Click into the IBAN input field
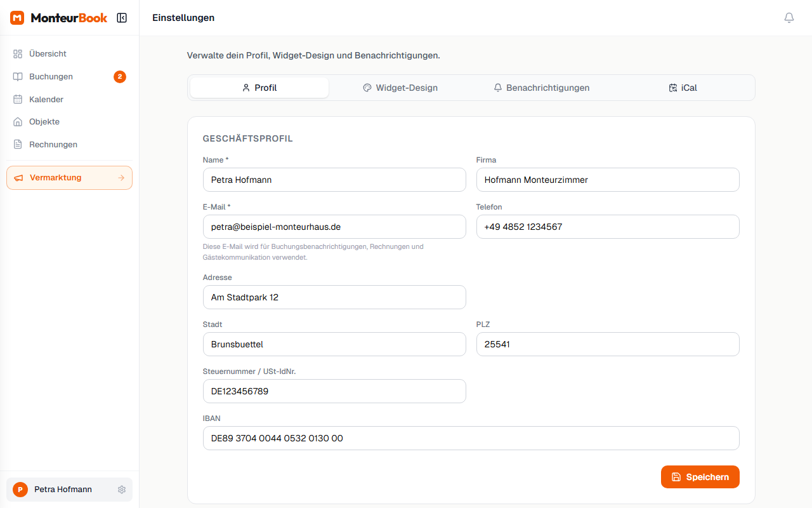The image size is (812, 508). (471, 438)
